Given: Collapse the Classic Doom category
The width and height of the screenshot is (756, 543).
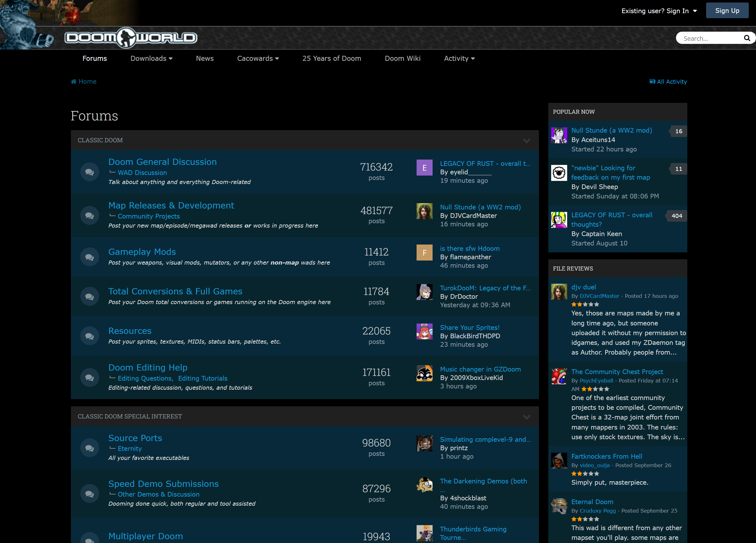Looking at the screenshot, I should (x=526, y=140).
